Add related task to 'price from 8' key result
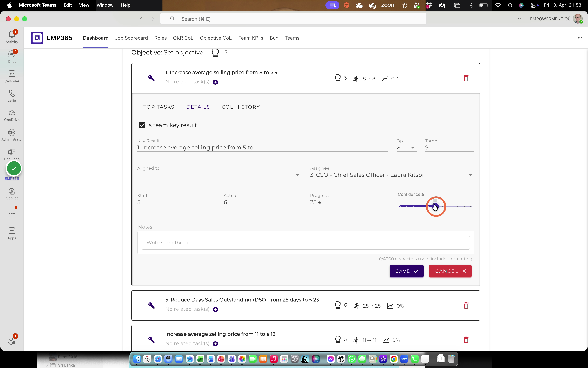The height and width of the screenshot is (368, 588). [215, 82]
